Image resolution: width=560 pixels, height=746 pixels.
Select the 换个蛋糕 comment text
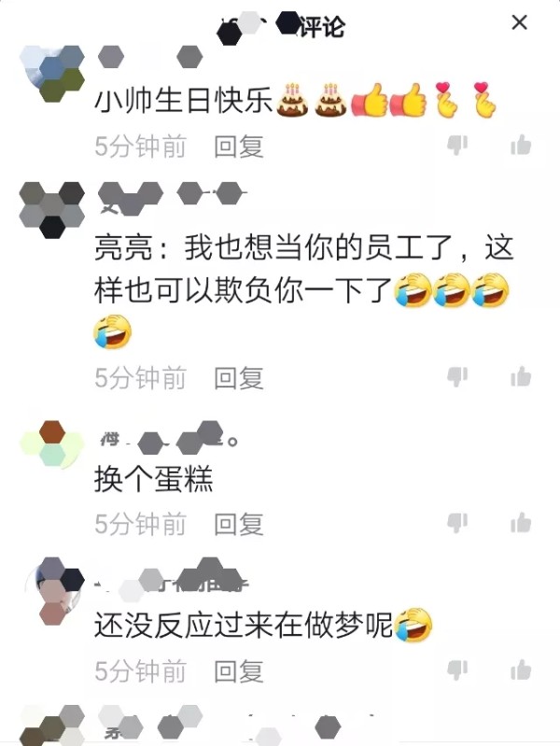tap(153, 479)
